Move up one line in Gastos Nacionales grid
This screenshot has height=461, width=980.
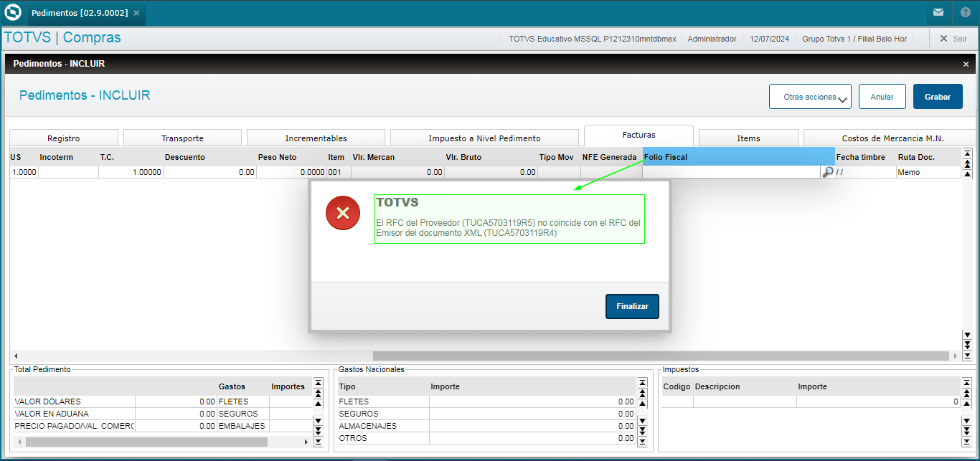pyautogui.click(x=642, y=404)
